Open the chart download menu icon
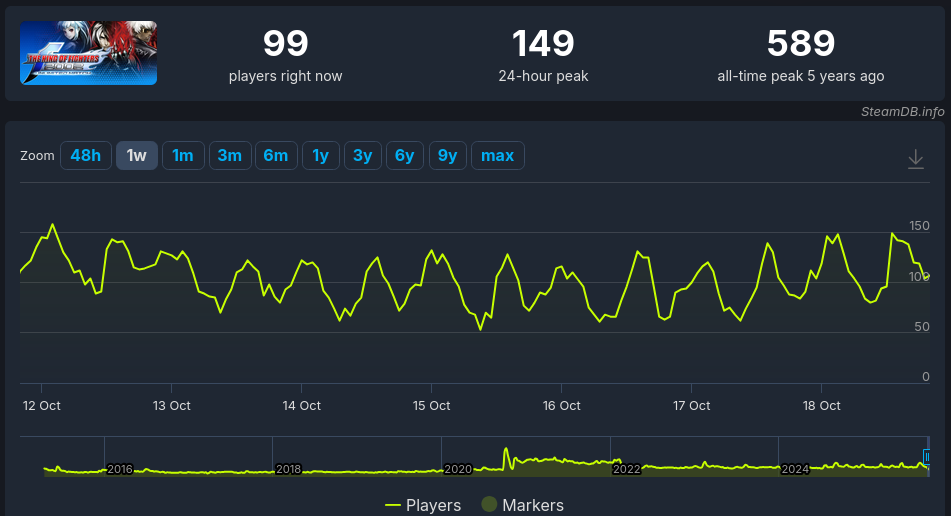 coord(915,159)
